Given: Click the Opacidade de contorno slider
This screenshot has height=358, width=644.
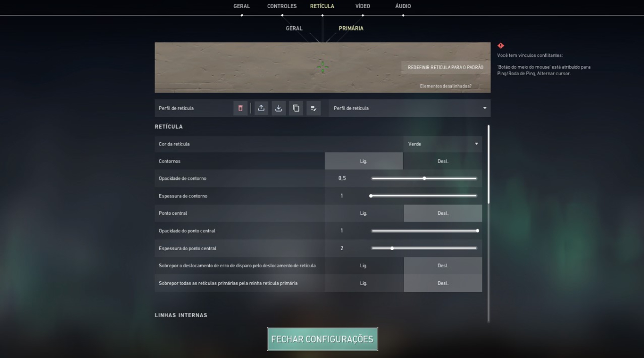Looking at the screenshot, I should tap(423, 178).
